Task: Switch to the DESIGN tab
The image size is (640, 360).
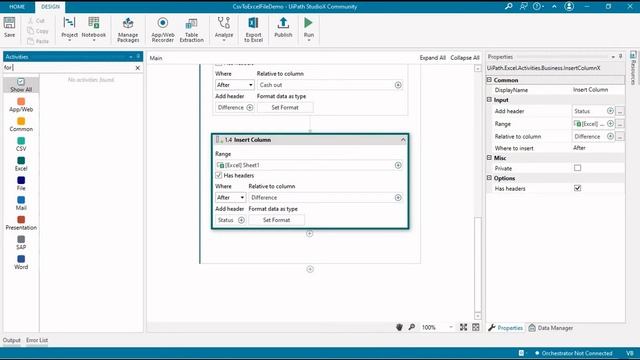Action: (50, 7)
